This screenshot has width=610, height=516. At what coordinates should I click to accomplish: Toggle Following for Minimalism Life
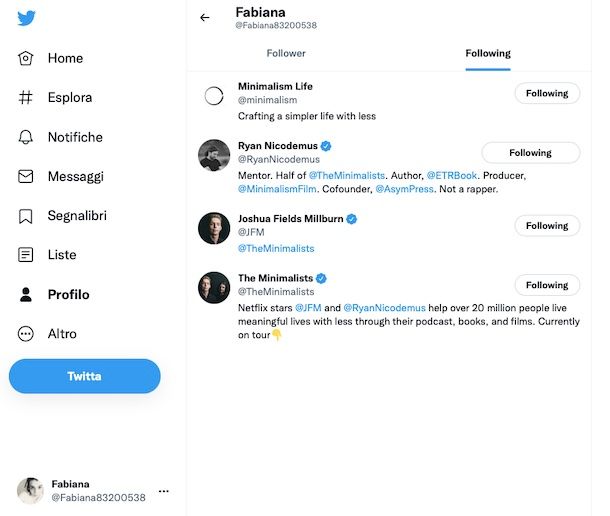547,93
